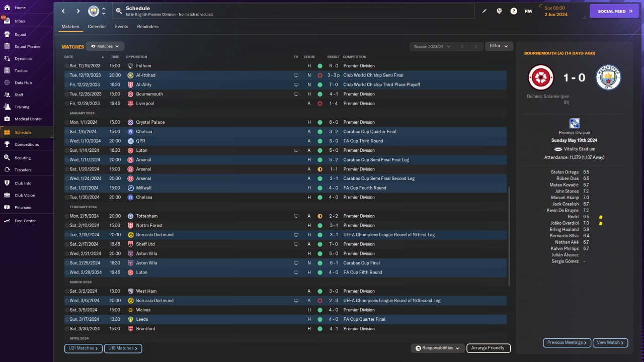Viewport: 644px width, 362px height.
Task: Navigate forward with the right arrow
Action: 78,11
